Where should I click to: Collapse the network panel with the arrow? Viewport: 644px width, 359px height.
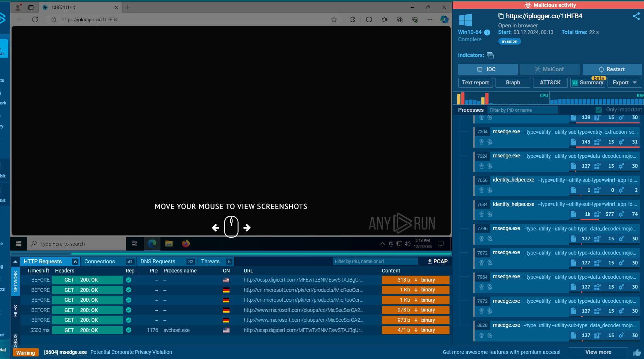point(15,261)
